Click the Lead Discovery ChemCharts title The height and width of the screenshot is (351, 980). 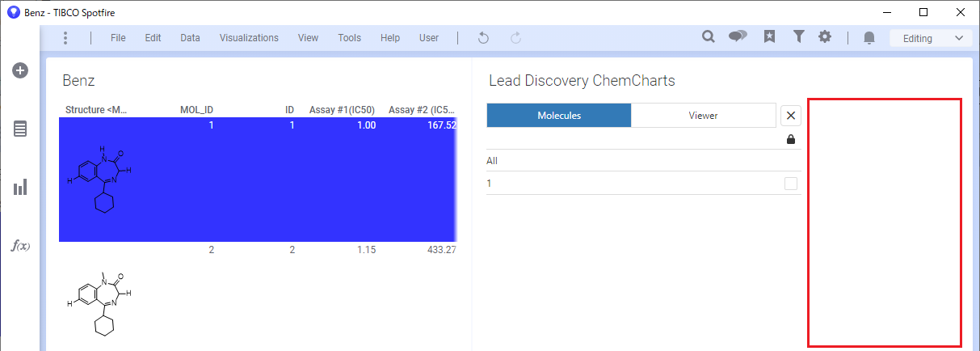point(582,81)
